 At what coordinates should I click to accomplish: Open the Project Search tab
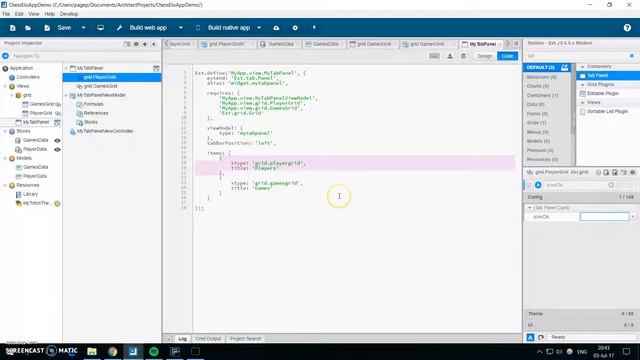pyautogui.click(x=245, y=339)
